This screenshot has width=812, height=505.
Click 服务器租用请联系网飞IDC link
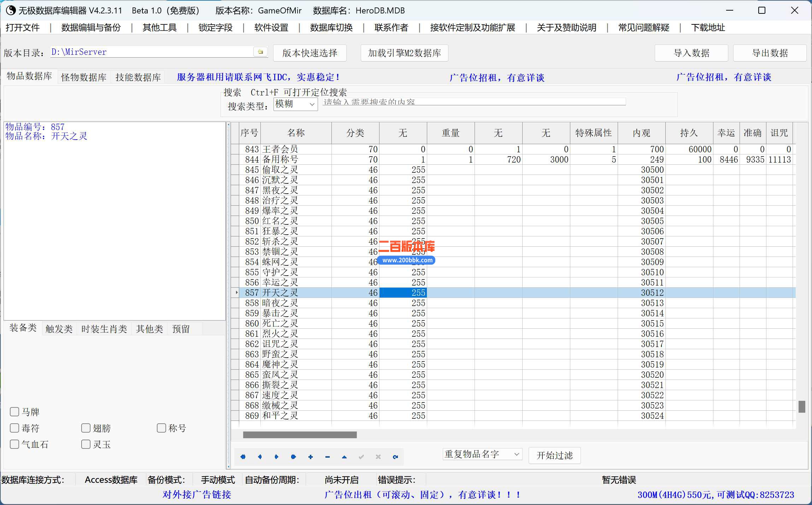[258, 77]
